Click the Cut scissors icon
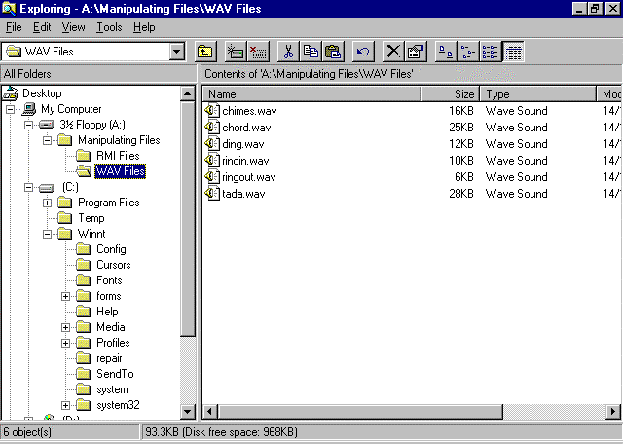The width and height of the screenshot is (623, 444). click(289, 51)
